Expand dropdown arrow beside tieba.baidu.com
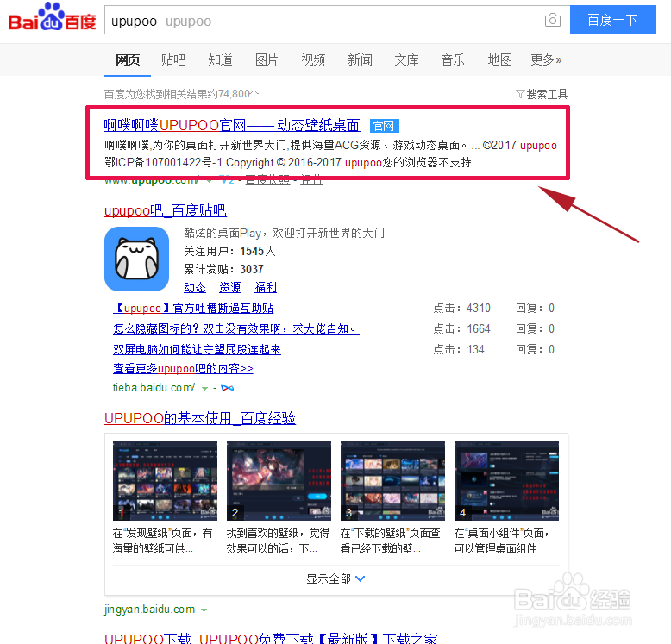The image size is (671, 644). tap(204, 388)
